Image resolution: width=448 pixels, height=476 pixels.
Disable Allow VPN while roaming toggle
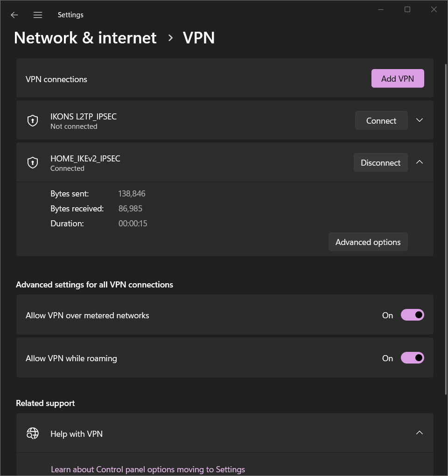[x=412, y=358]
